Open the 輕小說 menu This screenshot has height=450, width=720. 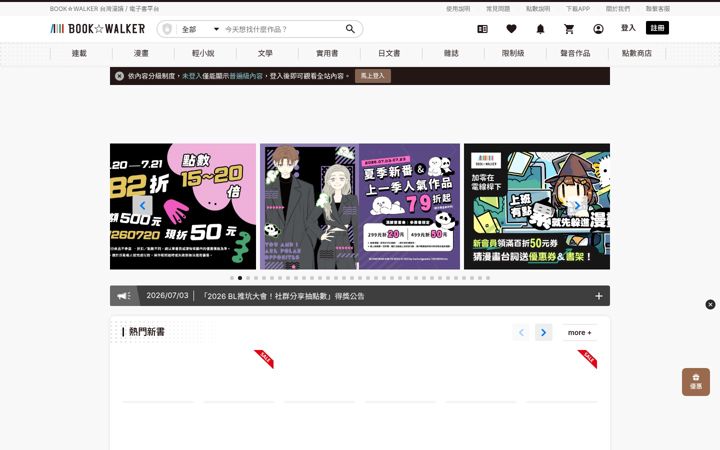(x=203, y=53)
